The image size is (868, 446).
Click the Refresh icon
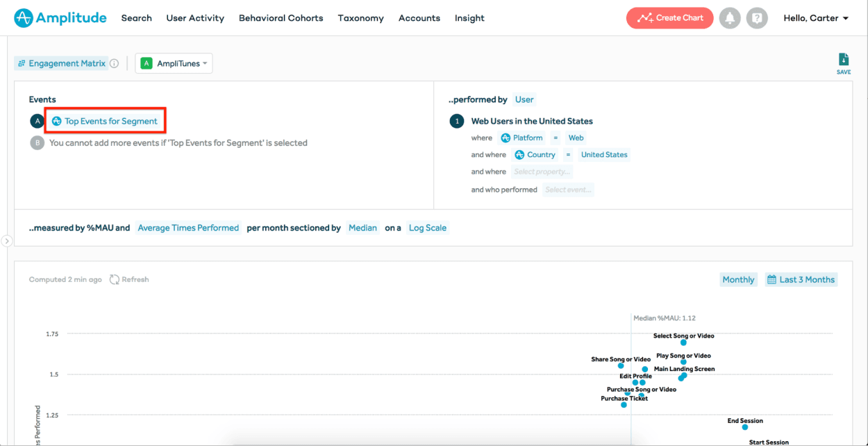point(115,279)
